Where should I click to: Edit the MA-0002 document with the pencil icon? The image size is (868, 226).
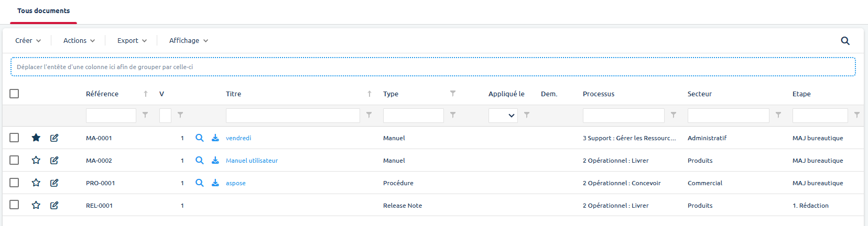click(55, 160)
